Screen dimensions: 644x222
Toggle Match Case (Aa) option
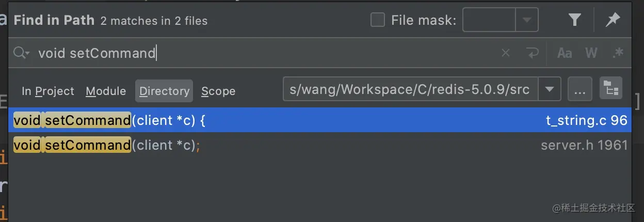click(565, 53)
